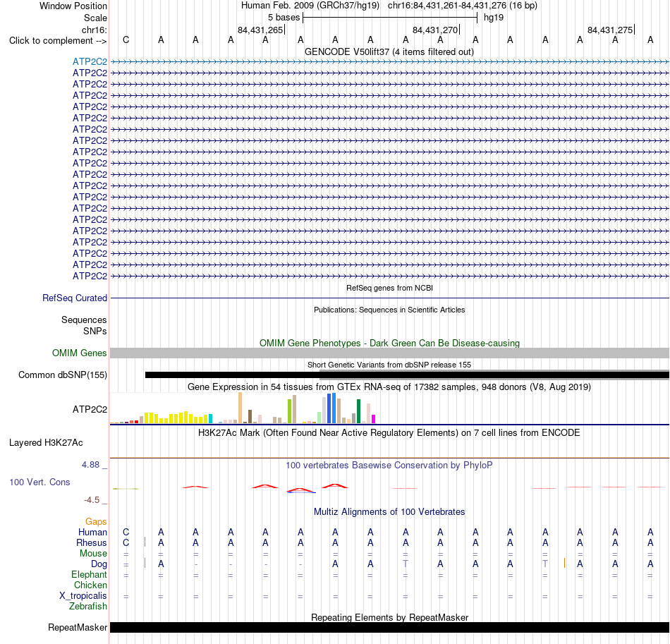Screen dimensions: 670x644
Task: Click the -4.5 PhyloP lower scale value
Action: tap(92, 500)
